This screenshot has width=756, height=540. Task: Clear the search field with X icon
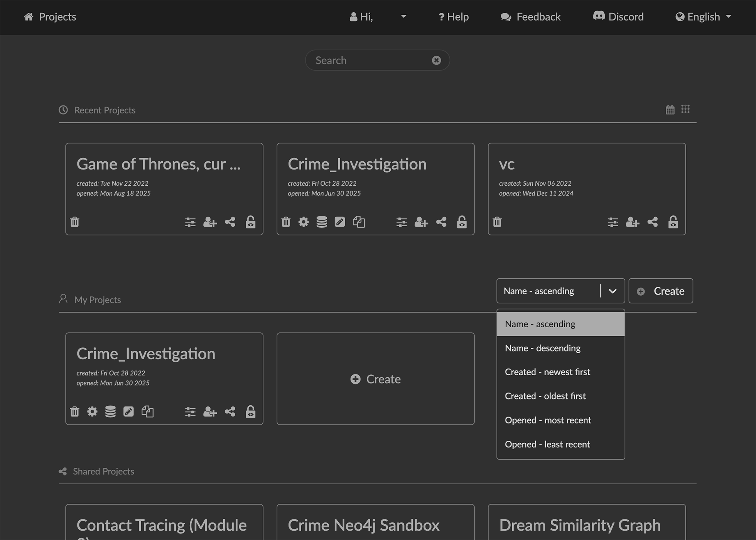pos(436,60)
